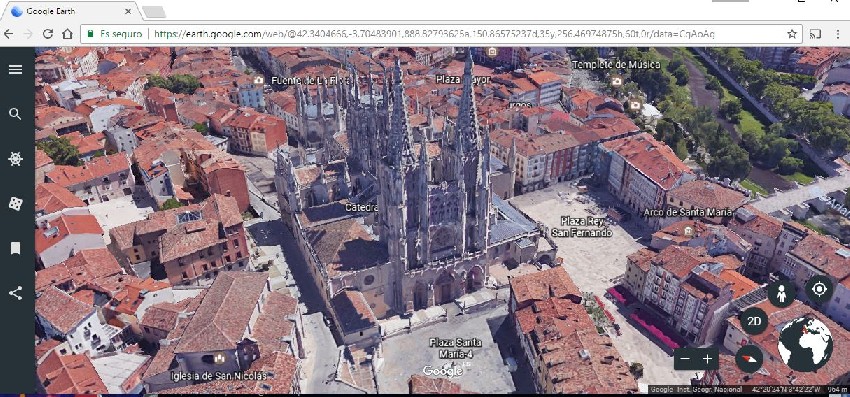Screen dimensions: 850x397
Task: Open Voyager ship wheel icon
Action: 16,159
